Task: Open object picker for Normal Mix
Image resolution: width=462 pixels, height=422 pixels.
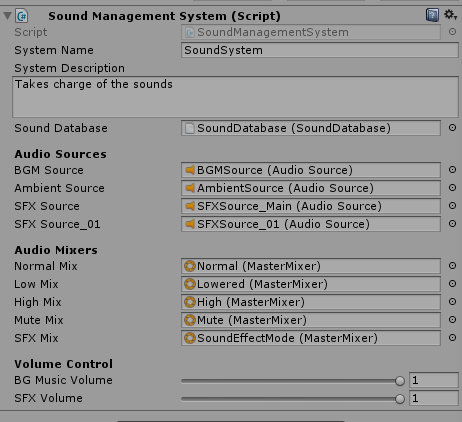Action: tap(452, 266)
